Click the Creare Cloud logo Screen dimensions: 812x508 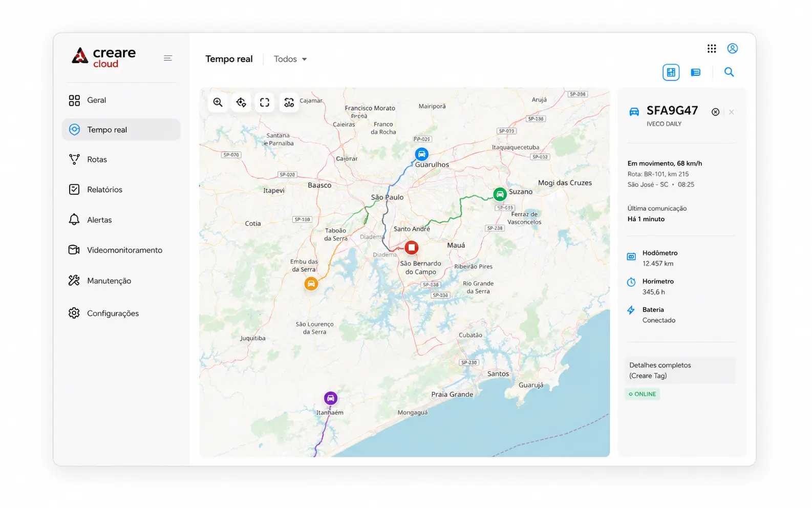(x=104, y=57)
